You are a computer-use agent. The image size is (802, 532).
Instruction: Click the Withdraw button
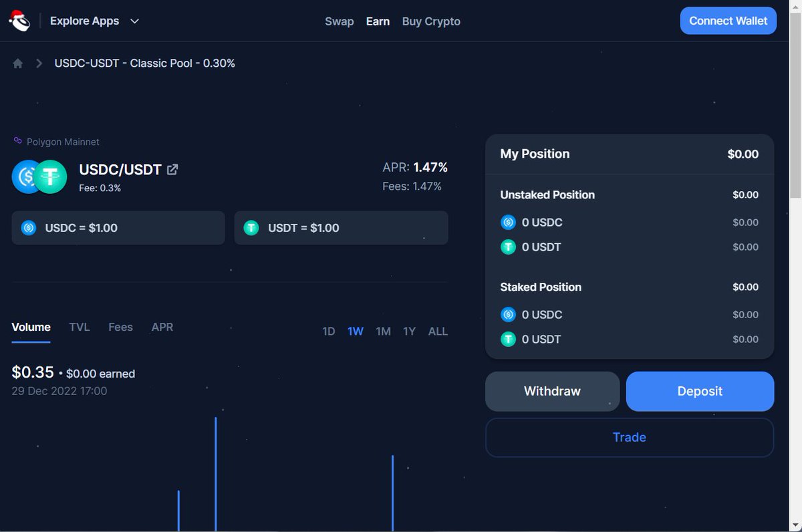[553, 391]
